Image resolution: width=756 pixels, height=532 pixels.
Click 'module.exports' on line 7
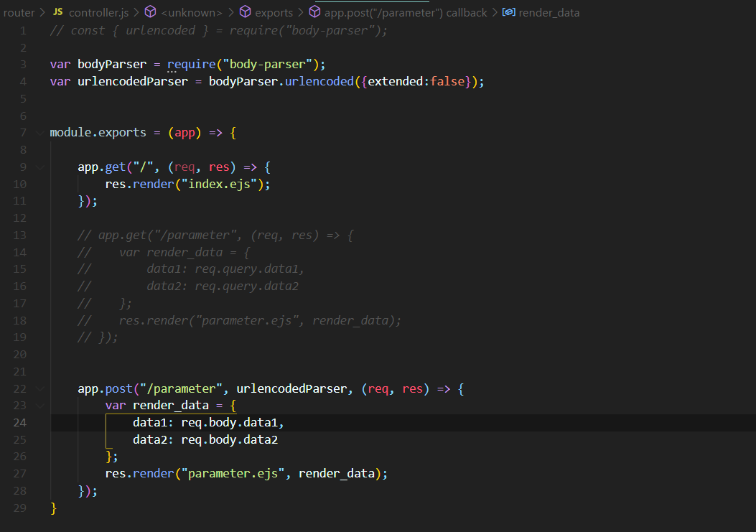(x=98, y=133)
